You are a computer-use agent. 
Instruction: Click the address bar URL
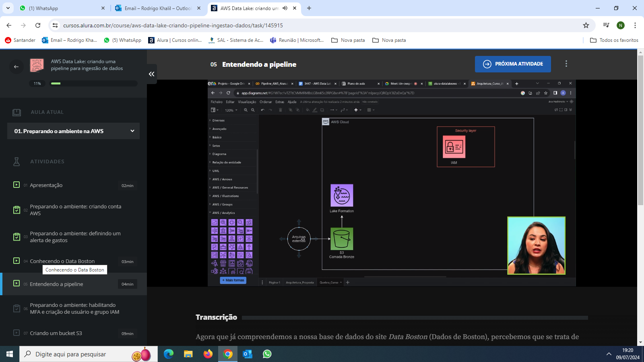coord(173,25)
